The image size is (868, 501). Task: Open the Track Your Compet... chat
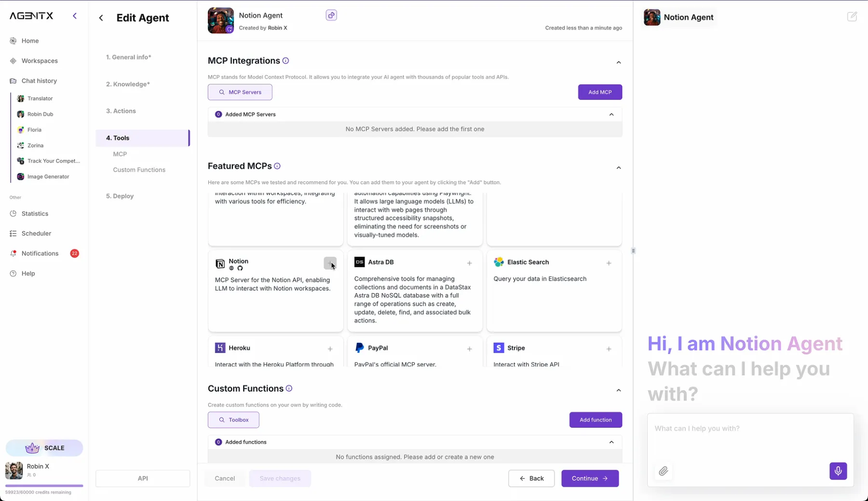tap(54, 161)
